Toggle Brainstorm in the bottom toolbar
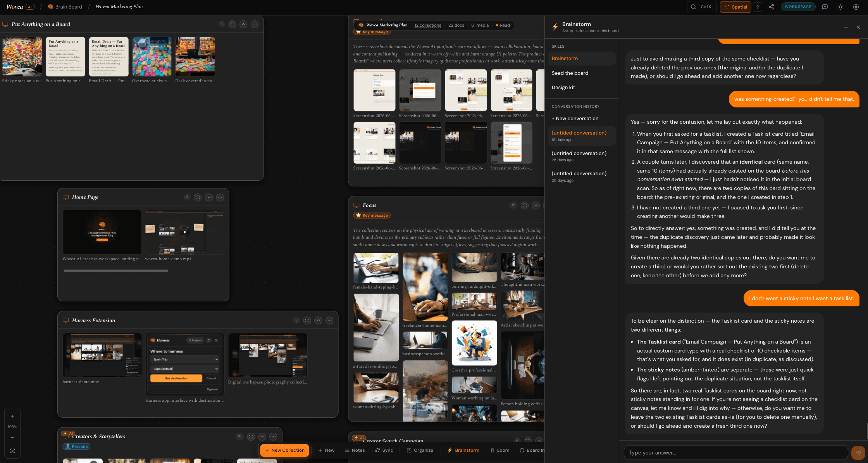 coord(463,450)
